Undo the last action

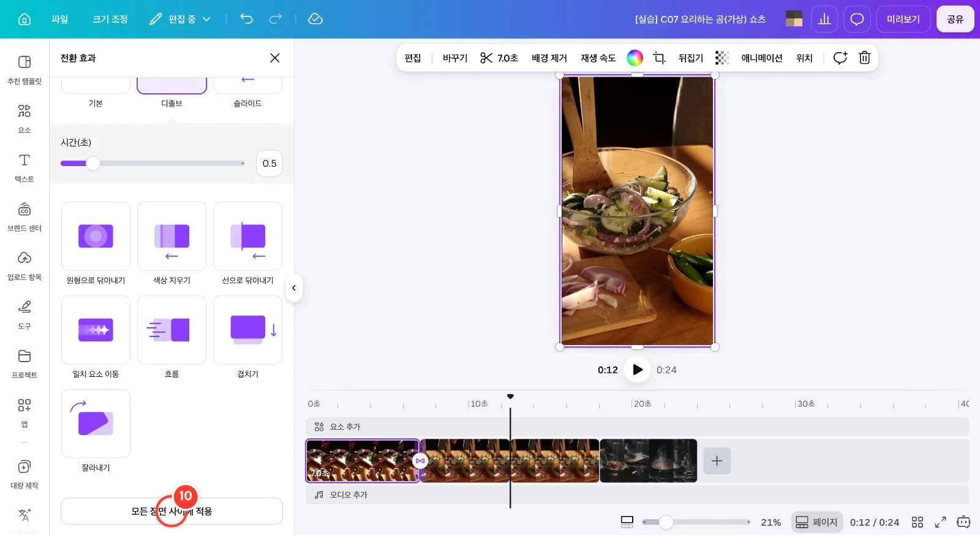(246, 19)
